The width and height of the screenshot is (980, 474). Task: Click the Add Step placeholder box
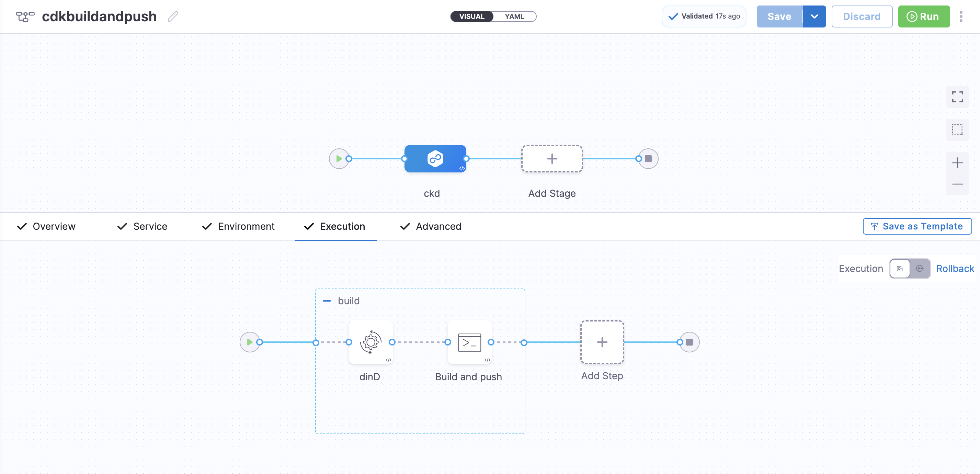[602, 342]
